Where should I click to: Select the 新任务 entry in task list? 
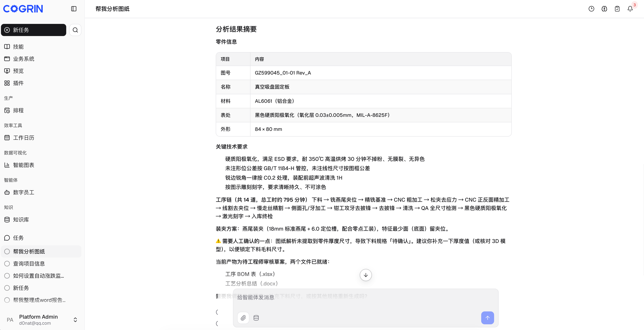41,288
